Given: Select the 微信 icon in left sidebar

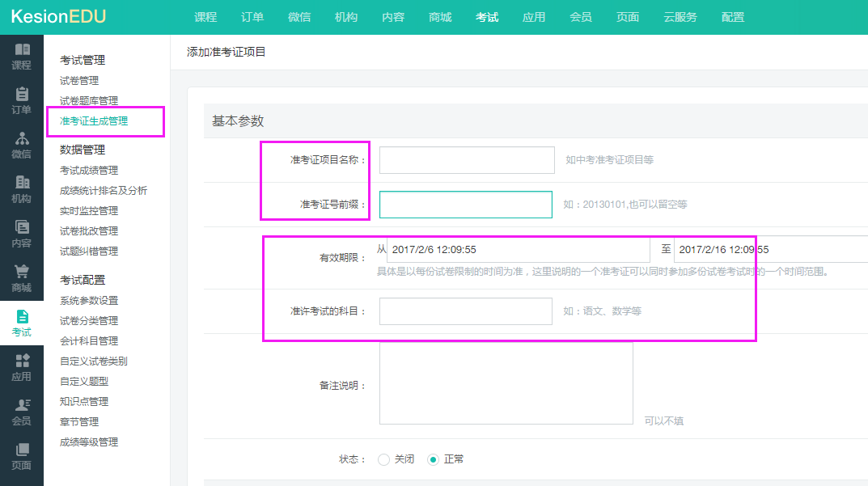Looking at the screenshot, I should coord(22,139).
